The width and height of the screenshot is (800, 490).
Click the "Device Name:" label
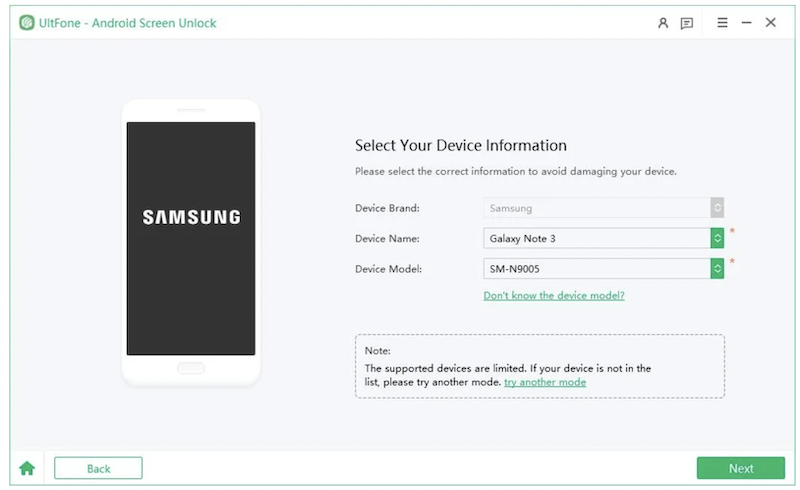(x=387, y=238)
